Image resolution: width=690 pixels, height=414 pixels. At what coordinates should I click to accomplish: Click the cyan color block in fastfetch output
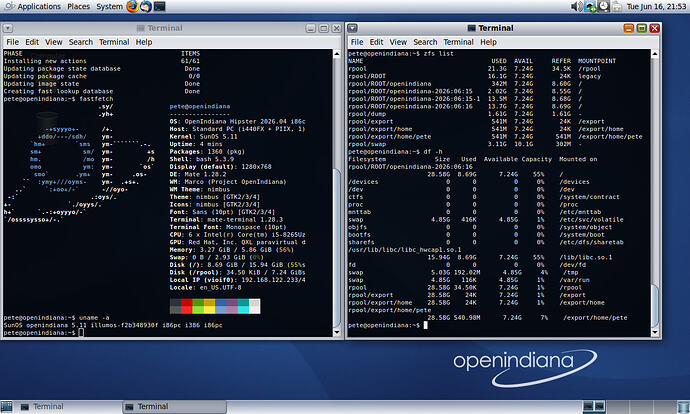point(243,306)
